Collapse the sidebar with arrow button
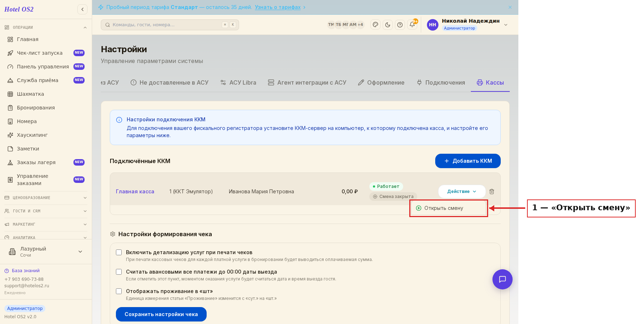Image resolution: width=644 pixels, height=324 pixels. [x=82, y=9]
